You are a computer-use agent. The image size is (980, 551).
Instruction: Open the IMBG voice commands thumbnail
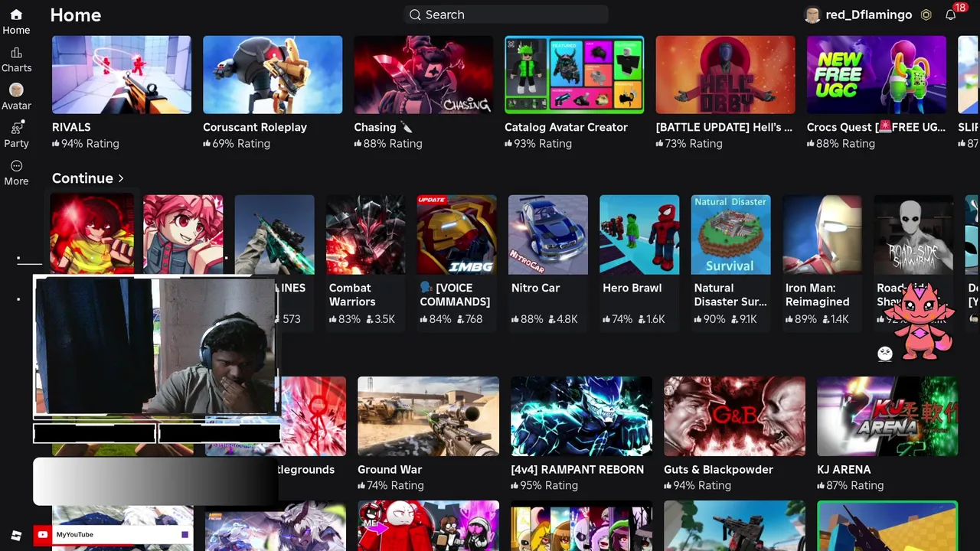click(x=457, y=234)
